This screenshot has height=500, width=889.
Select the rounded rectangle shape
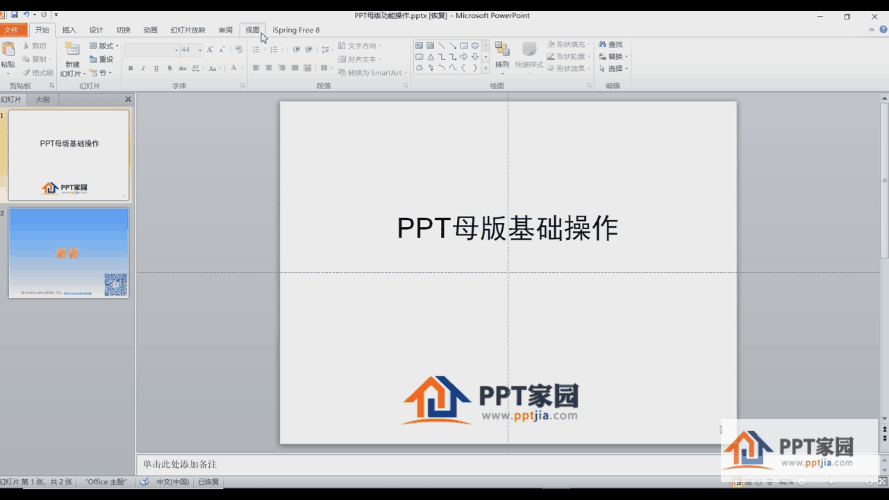tap(419, 57)
